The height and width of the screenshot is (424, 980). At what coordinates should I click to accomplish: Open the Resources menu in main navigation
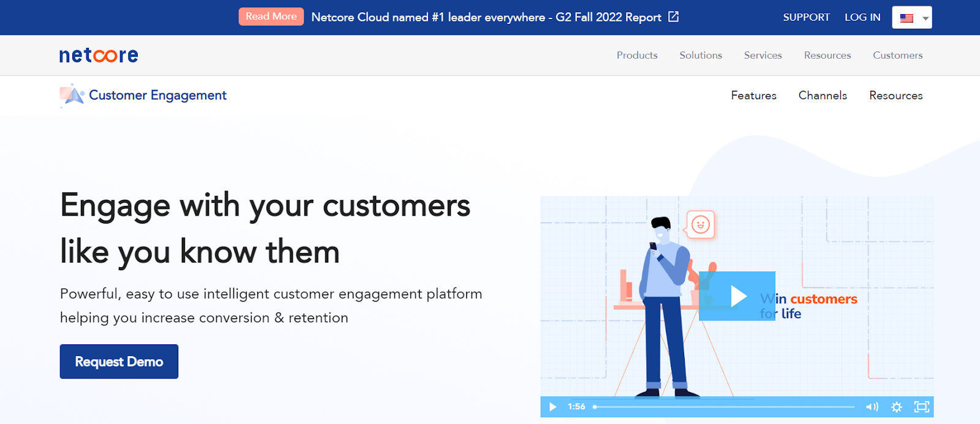point(827,55)
